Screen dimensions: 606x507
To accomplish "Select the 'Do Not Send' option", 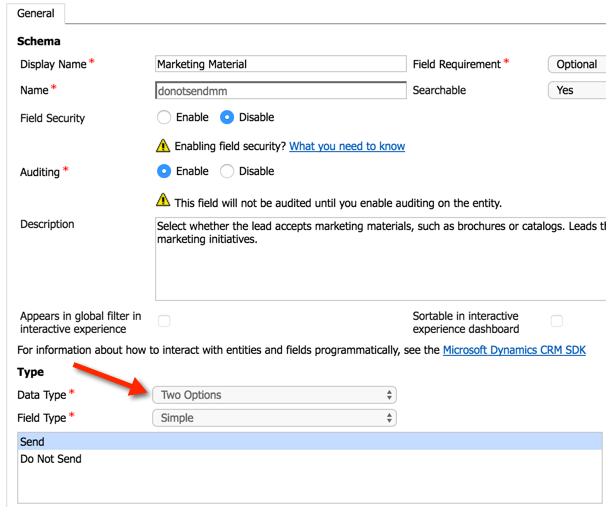I will [x=51, y=459].
